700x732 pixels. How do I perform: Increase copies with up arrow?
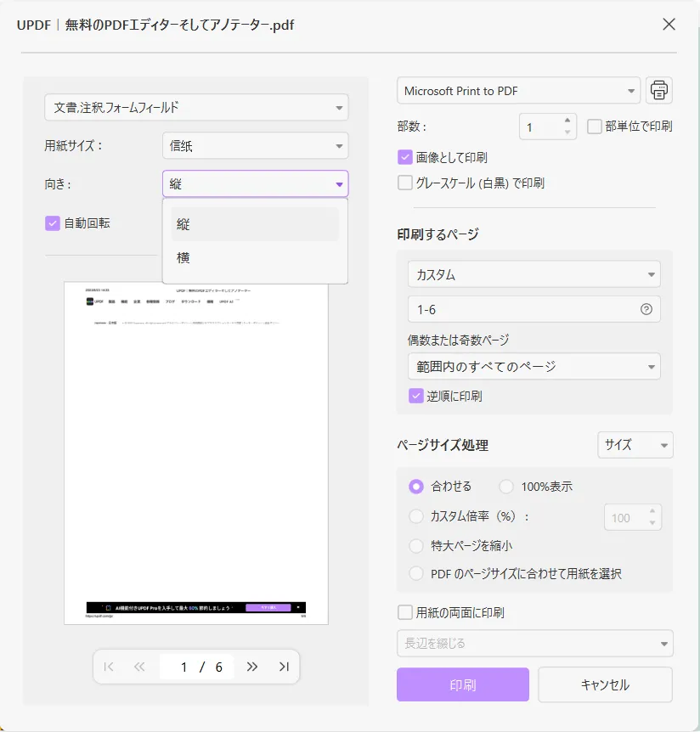pyautogui.click(x=567, y=121)
